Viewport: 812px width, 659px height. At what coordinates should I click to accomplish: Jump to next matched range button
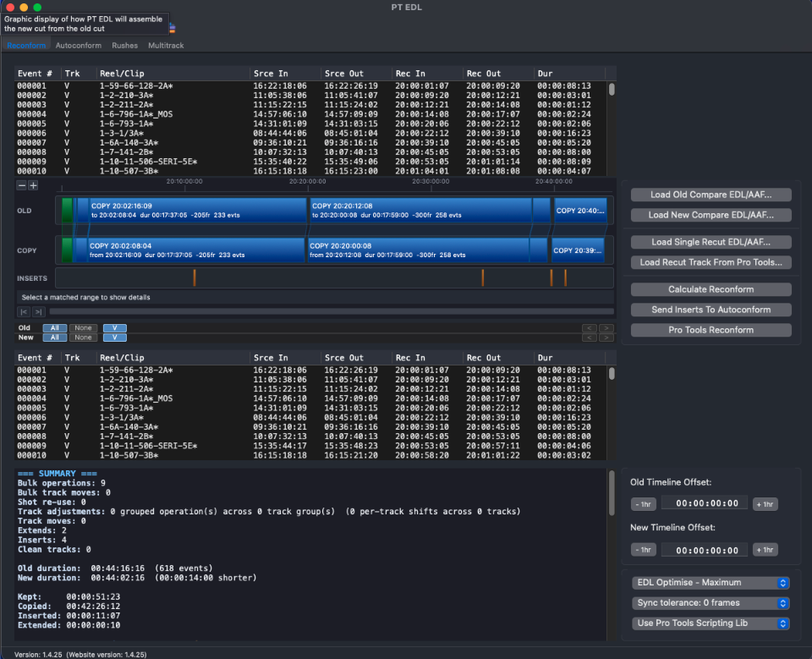click(x=38, y=311)
